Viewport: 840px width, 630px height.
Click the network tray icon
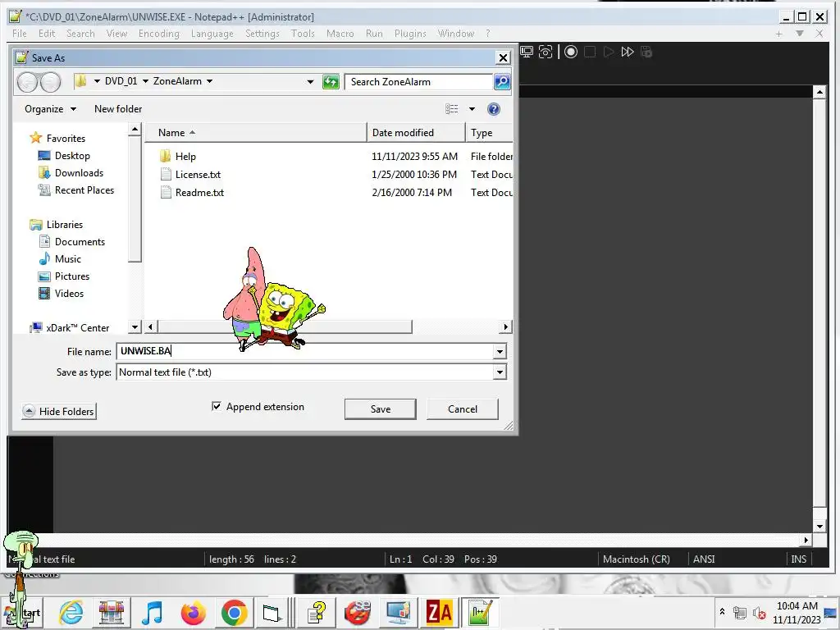pyautogui.click(x=740, y=612)
